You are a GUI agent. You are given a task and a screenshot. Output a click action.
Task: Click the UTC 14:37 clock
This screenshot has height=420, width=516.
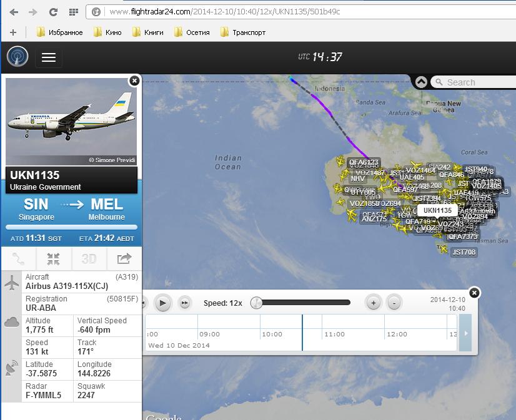[x=320, y=57]
